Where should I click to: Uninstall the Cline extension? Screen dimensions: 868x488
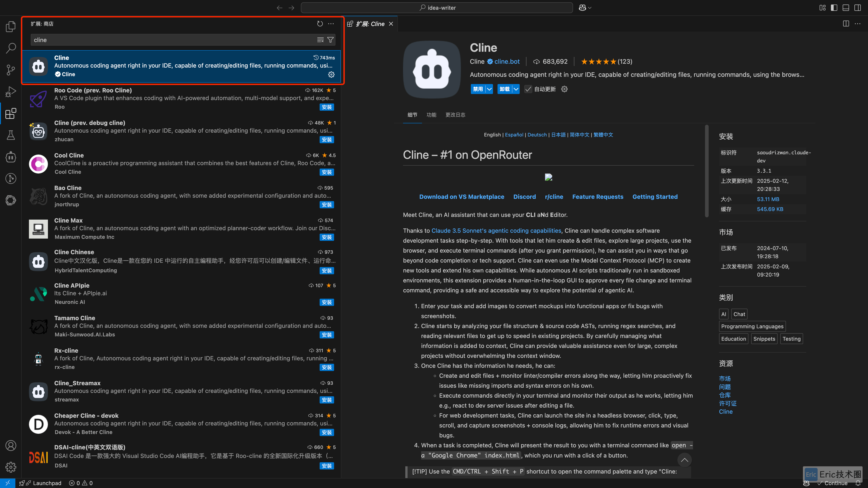505,89
